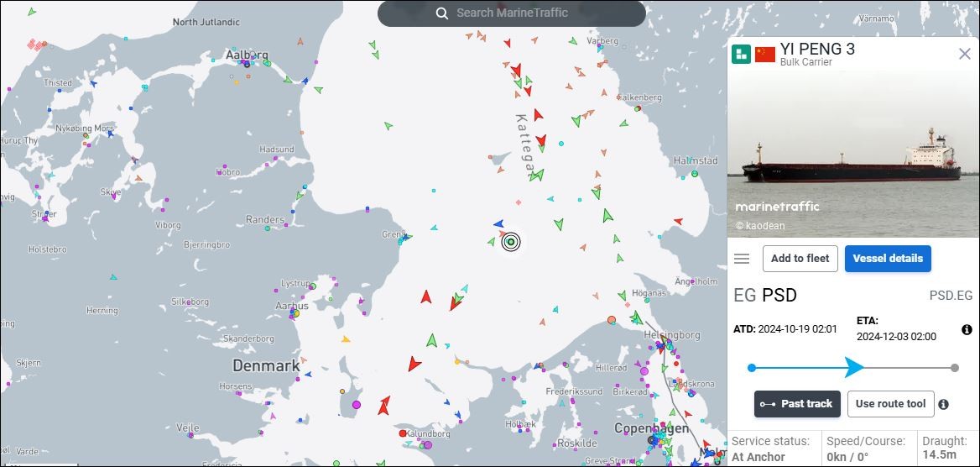Open Vessel details
Viewport: 980px width, 467px height.
(888, 259)
